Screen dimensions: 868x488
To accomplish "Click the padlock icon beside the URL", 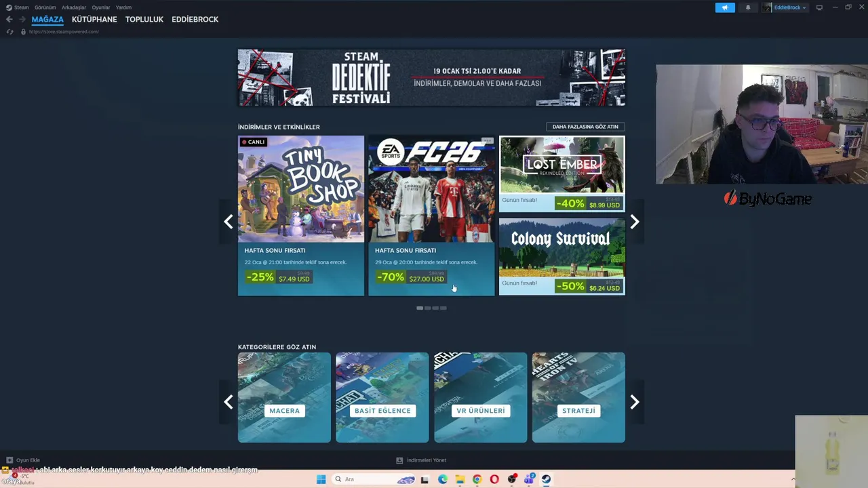I will tap(23, 32).
